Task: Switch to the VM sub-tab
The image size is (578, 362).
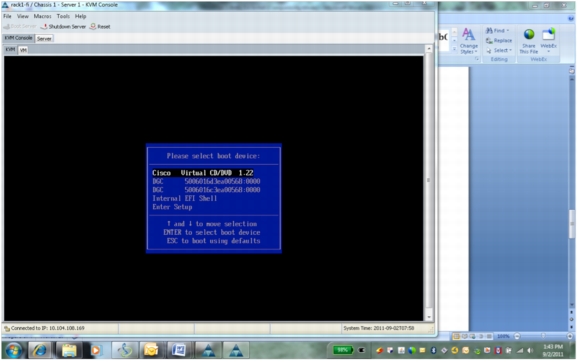Action: 23,50
